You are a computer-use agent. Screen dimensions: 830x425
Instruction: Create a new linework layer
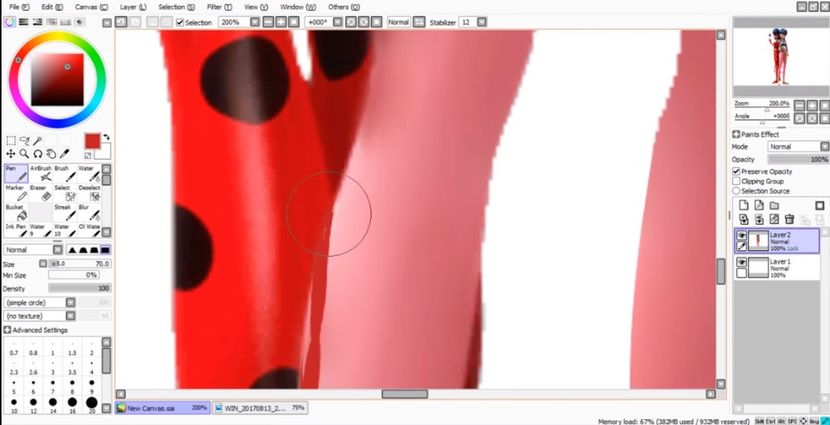point(759,205)
